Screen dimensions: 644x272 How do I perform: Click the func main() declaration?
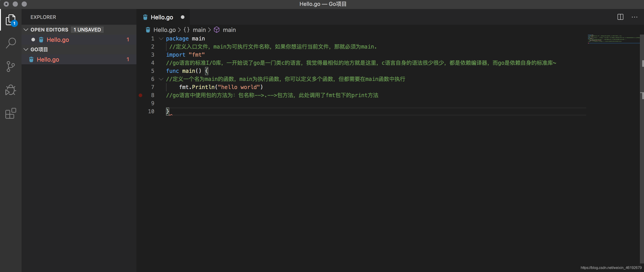pyautogui.click(x=187, y=71)
